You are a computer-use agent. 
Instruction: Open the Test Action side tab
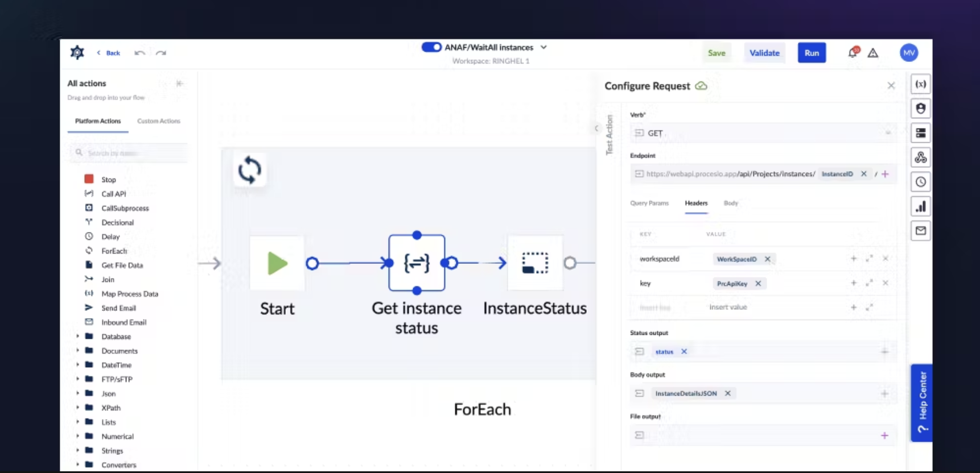point(610,135)
